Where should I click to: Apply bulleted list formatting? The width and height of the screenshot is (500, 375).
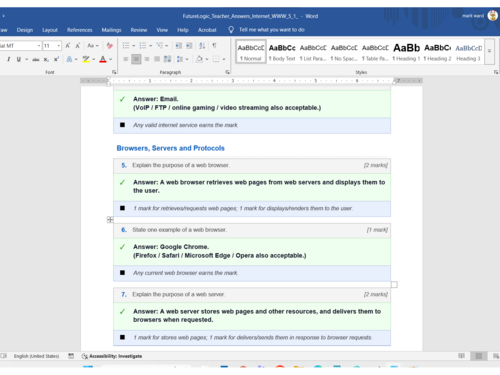tap(126, 46)
